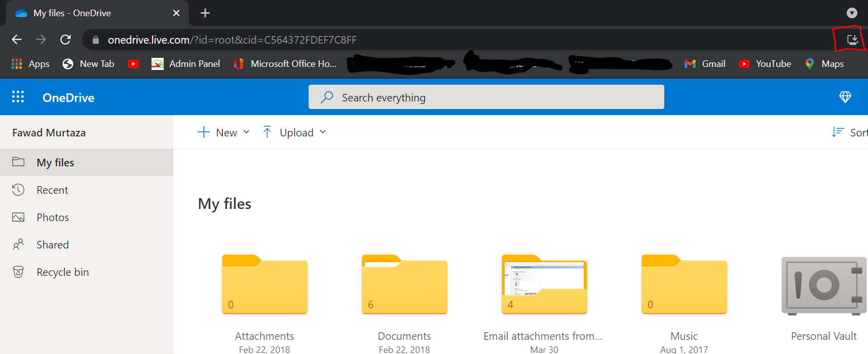868x354 pixels.
Task: Open Recent in the sidebar
Action: pyautogui.click(x=87, y=190)
